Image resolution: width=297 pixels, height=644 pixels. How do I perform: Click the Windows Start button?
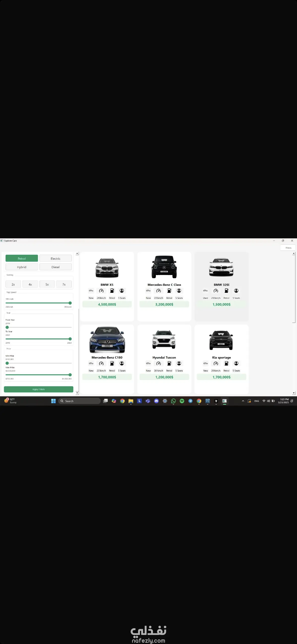53,401
